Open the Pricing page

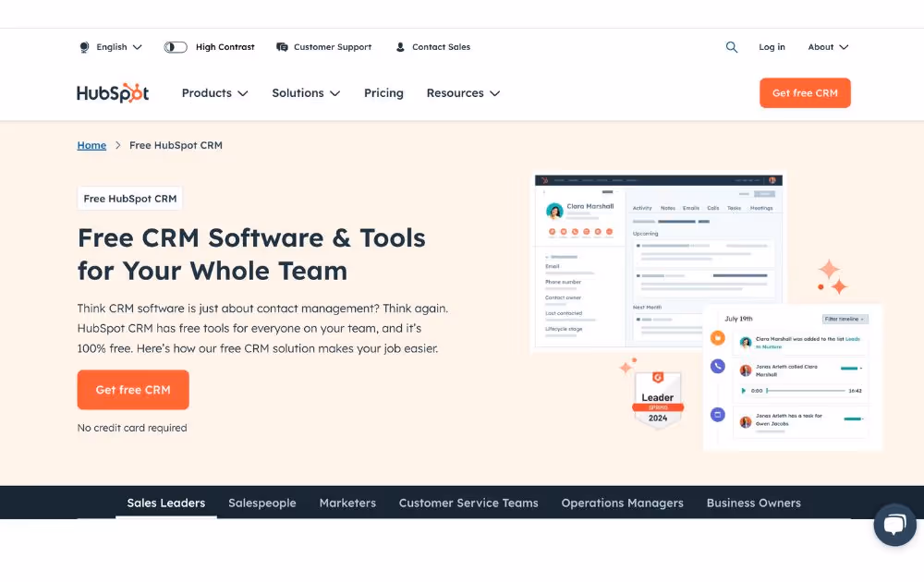[383, 93]
